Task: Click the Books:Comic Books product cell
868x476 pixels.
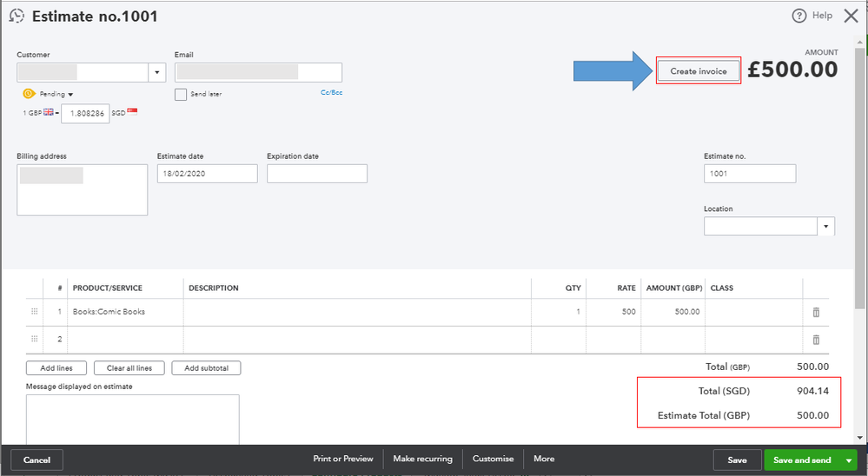Action: point(125,312)
